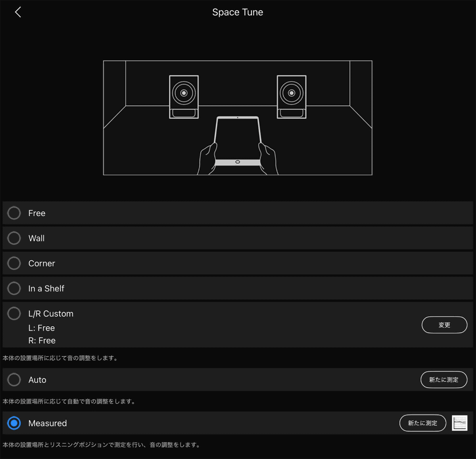Click the right speaker in the illustration

[292, 97]
